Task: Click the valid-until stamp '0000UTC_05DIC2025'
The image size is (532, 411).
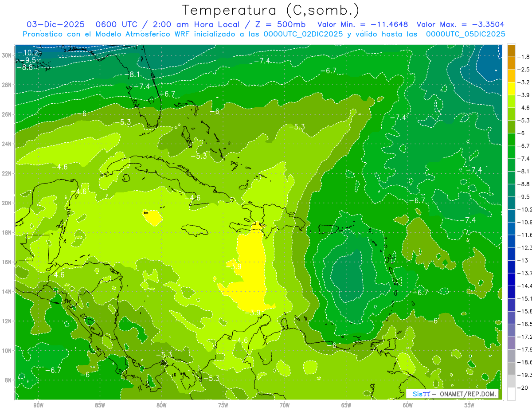Action: pos(465,34)
